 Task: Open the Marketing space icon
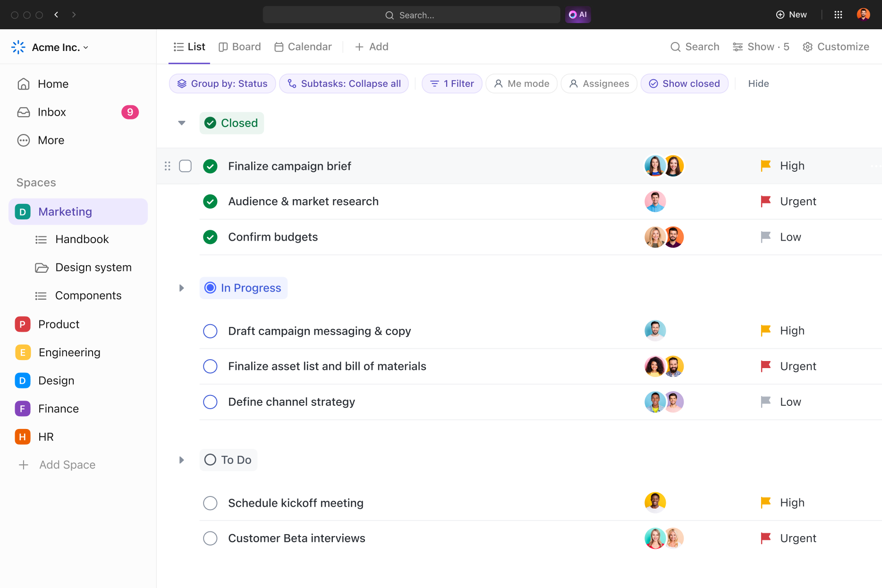click(x=22, y=211)
